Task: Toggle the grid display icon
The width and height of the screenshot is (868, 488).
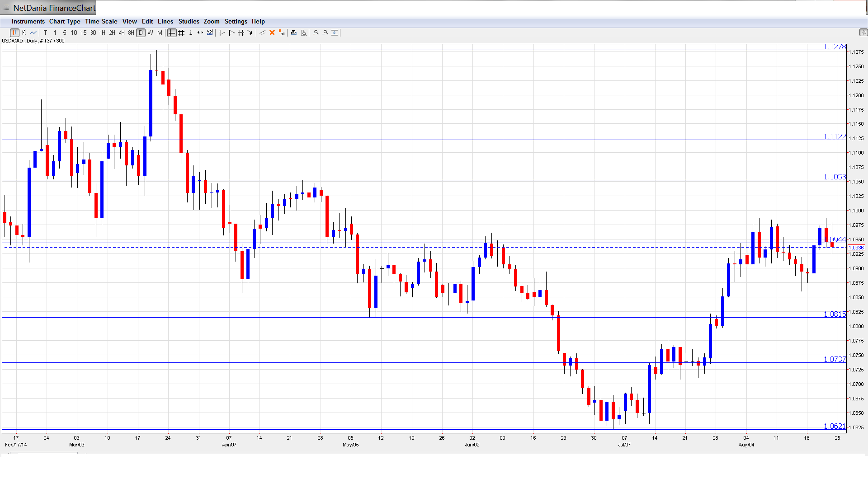Action: coord(181,33)
